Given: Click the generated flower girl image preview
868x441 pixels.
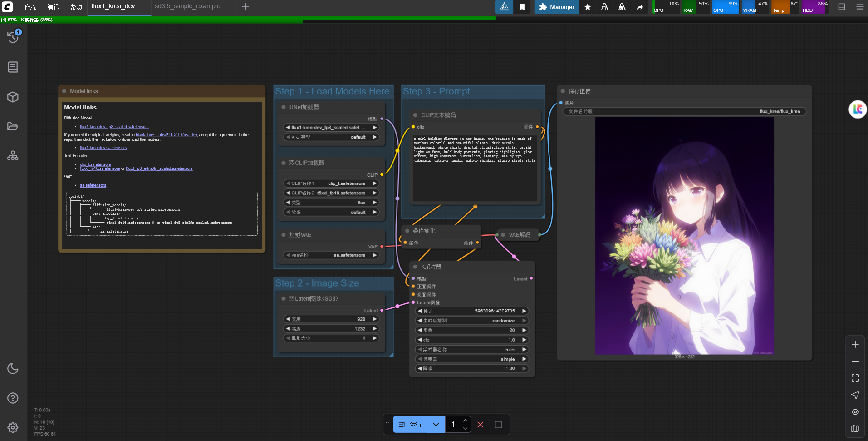Looking at the screenshot, I should pos(684,236).
